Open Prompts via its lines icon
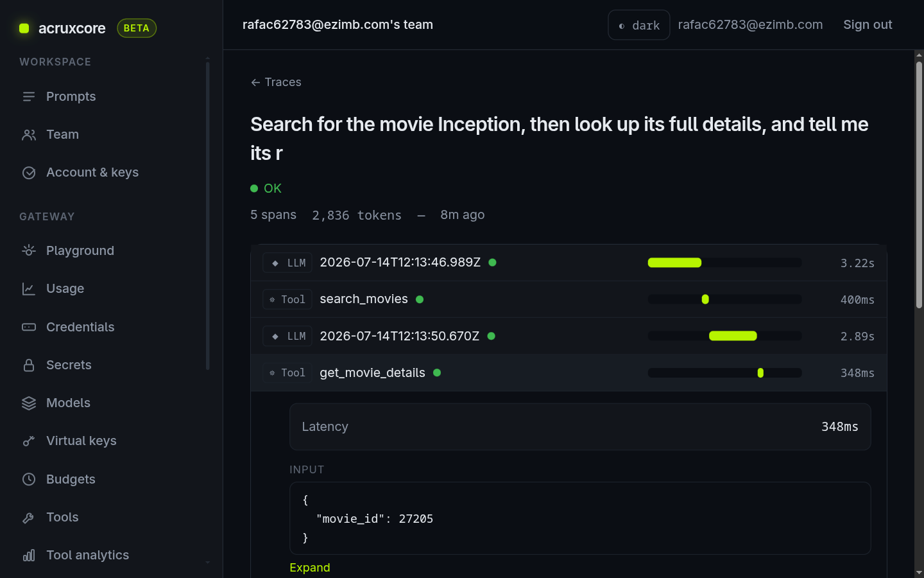 29,96
